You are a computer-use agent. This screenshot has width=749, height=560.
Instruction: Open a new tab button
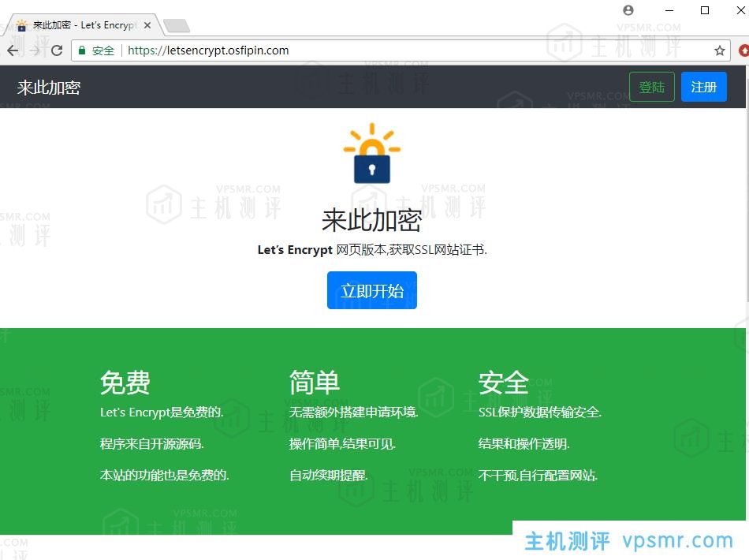(177, 25)
